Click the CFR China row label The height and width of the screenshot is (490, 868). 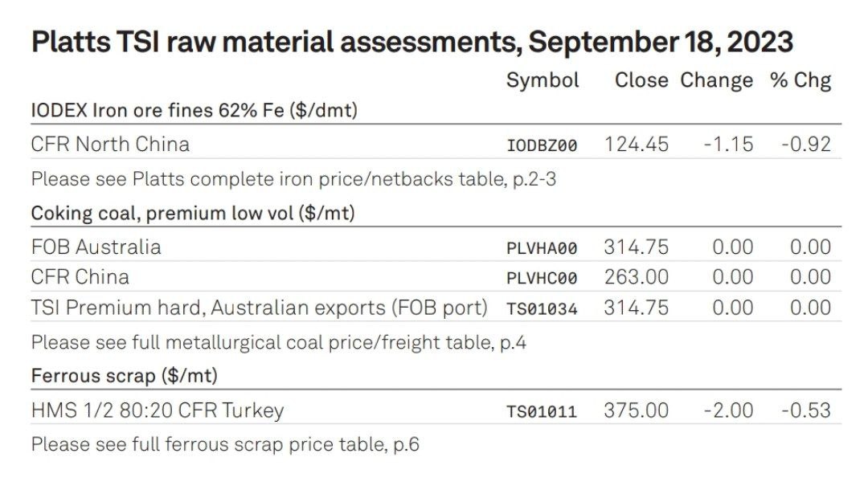[80, 277]
